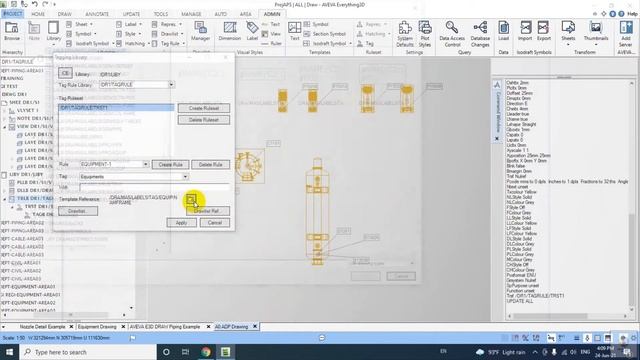Image resolution: width=640 pixels, height=360 pixels.
Task: Open the PROJECT tab
Action: (13, 14)
